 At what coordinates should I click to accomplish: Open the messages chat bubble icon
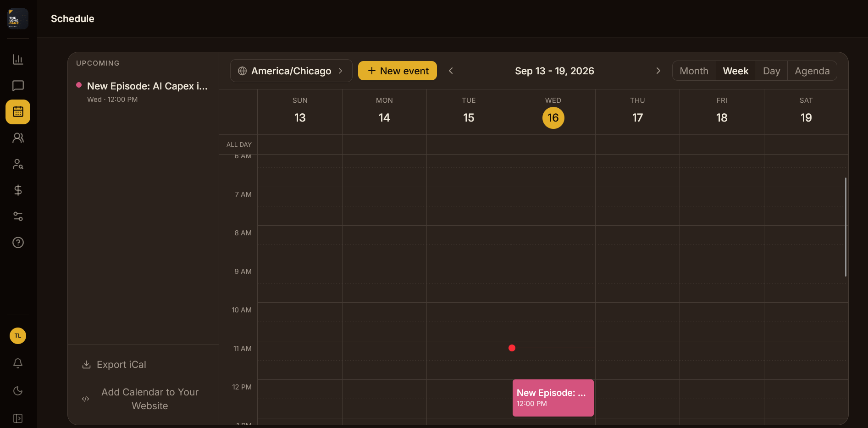[x=18, y=86]
